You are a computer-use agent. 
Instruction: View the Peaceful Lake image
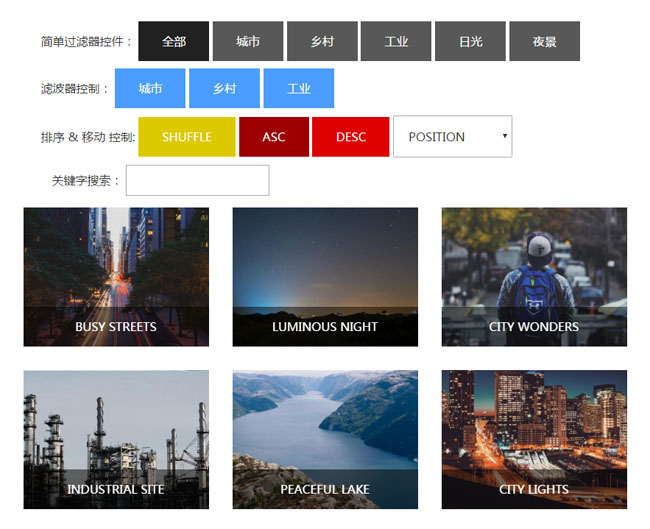(x=325, y=439)
